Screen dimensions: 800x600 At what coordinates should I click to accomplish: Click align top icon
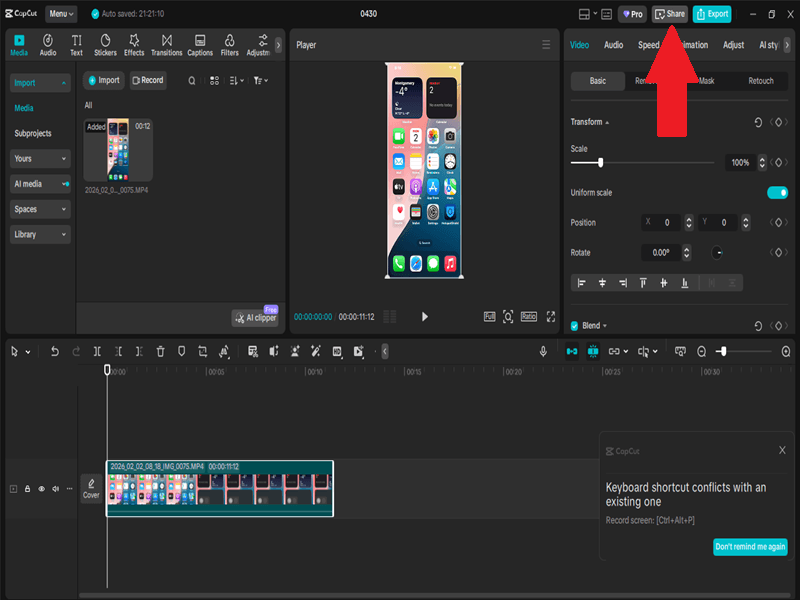point(643,283)
